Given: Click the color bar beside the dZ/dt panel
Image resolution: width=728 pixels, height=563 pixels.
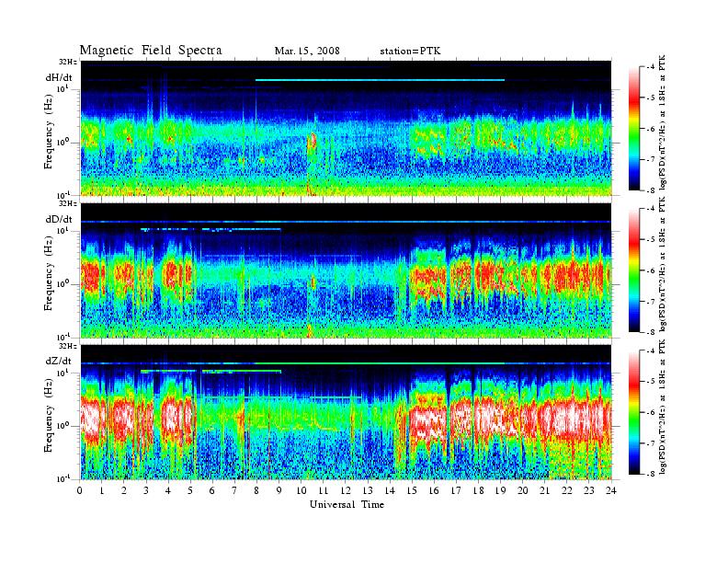Looking at the screenshot, I should [x=634, y=412].
